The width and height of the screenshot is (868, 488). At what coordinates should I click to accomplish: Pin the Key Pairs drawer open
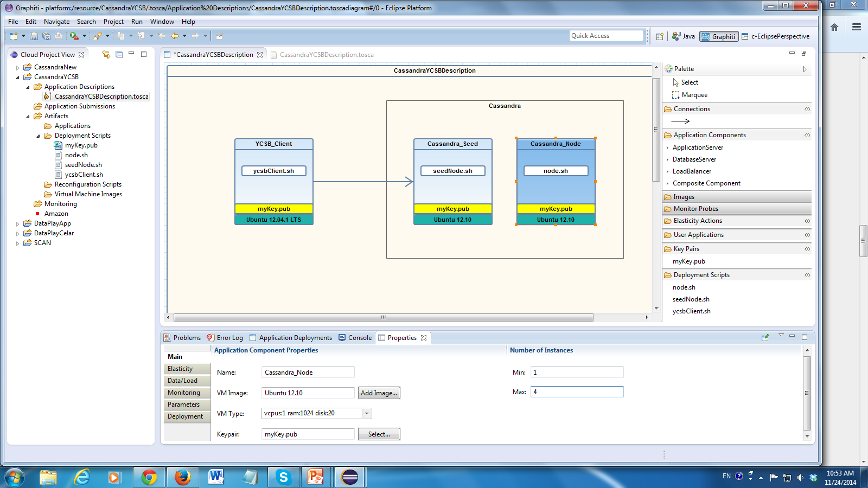807,249
